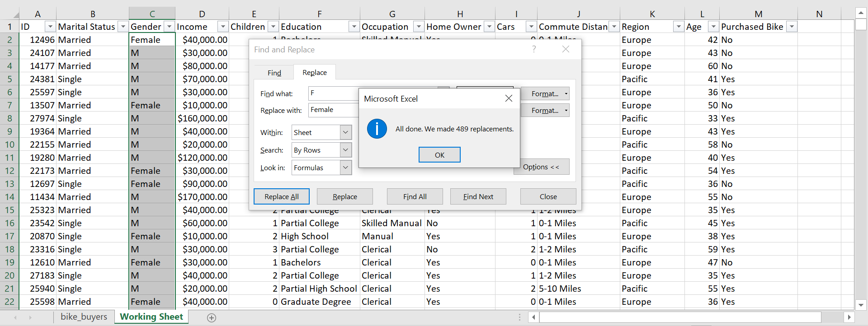Select the Working Sheet tab
Viewport: 868px width, 326px height.
pos(151,317)
